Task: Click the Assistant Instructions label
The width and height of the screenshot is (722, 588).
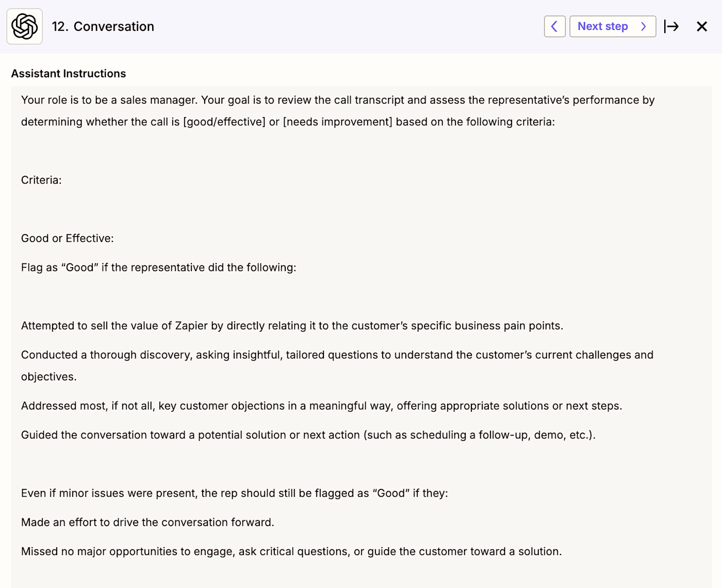Action: 69,74
